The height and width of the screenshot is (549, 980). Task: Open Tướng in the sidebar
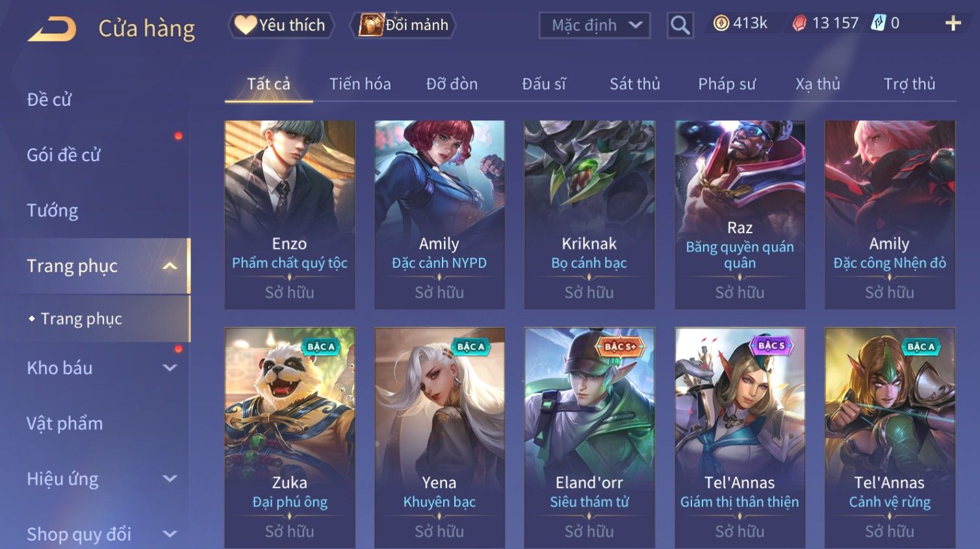pos(53,211)
